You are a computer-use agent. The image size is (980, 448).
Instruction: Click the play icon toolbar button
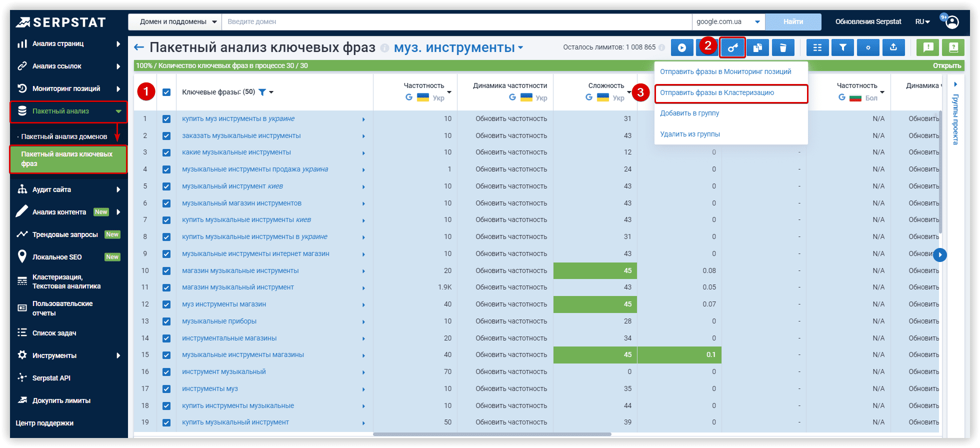(682, 48)
